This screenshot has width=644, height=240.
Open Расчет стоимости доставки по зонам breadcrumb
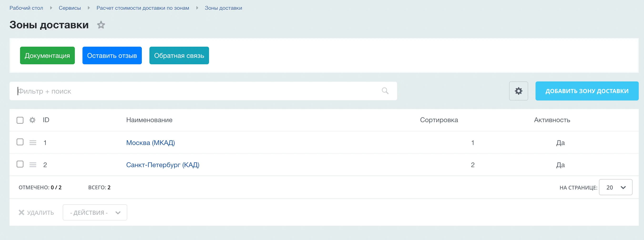143,8
